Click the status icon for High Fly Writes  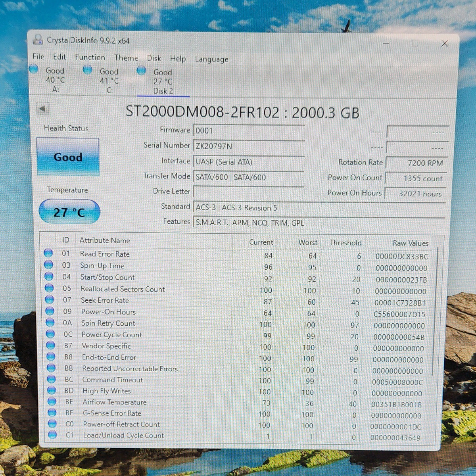[x=52, y=390]
